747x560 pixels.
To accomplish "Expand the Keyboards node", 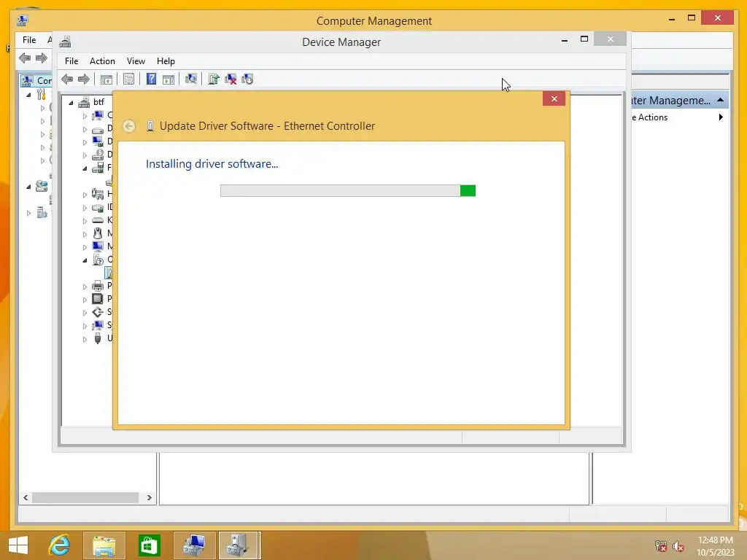I will point(85,220).
